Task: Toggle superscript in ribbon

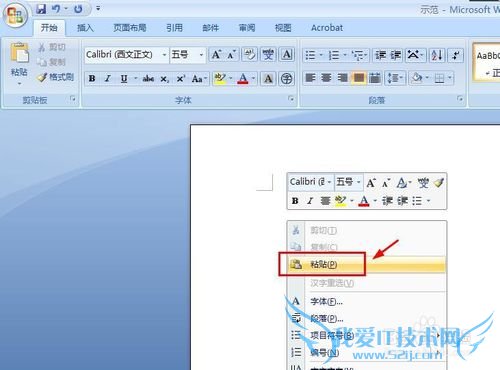Action: pos(181,79)
